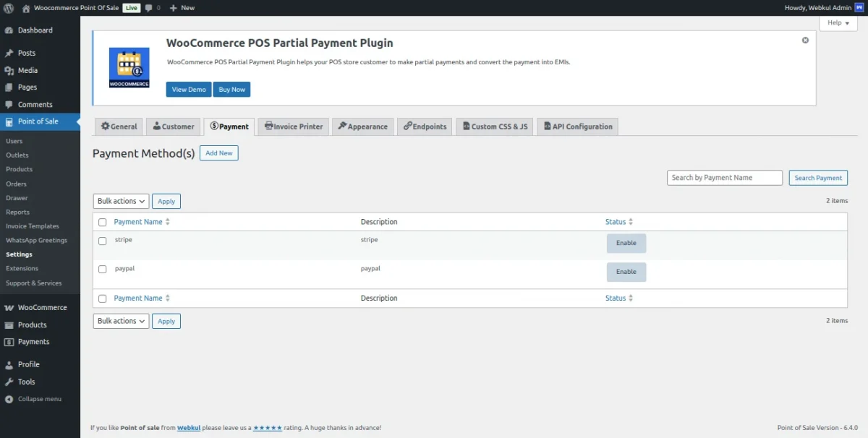
Task: Click the Webkul Admin avatar icon
Action: tap(860, 8)
